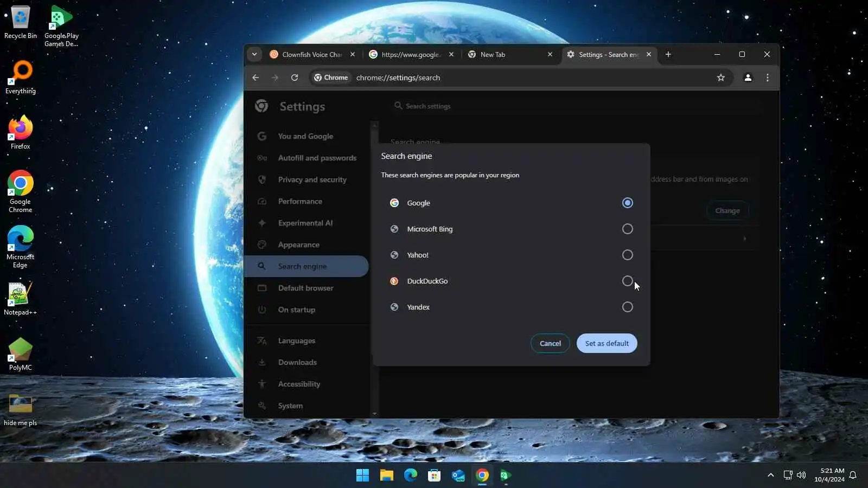Open Languages settings
The width and height of the screenshot is (868, 488).
click(x=306, y=341)
